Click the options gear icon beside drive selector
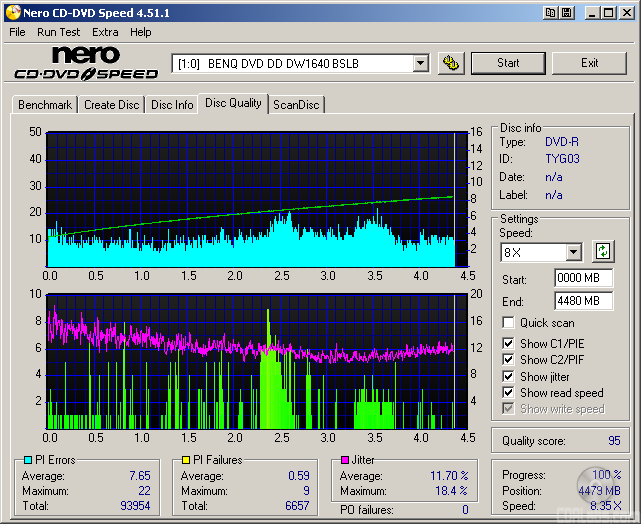Image resolution: width=641 pixels, height=524 pixels. [x=452, y=63]
